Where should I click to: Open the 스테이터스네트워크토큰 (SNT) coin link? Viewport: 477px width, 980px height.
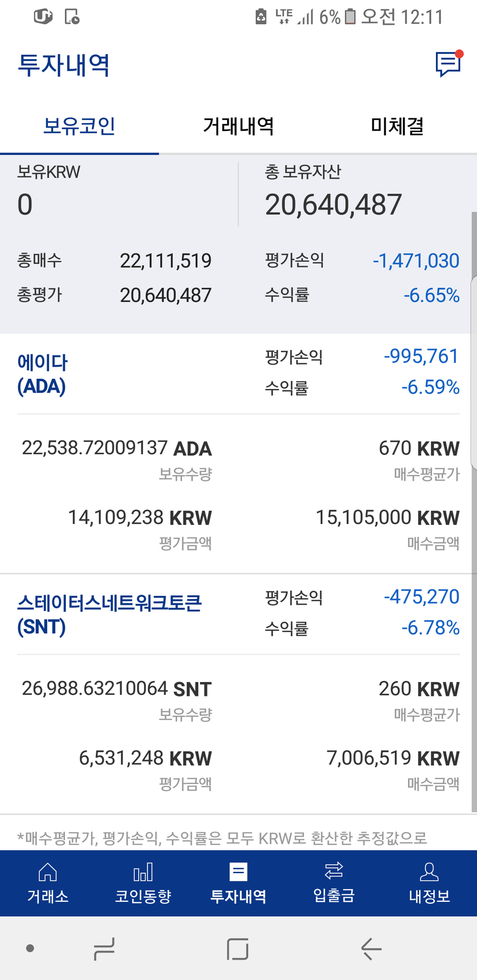(x=109, y=615)
